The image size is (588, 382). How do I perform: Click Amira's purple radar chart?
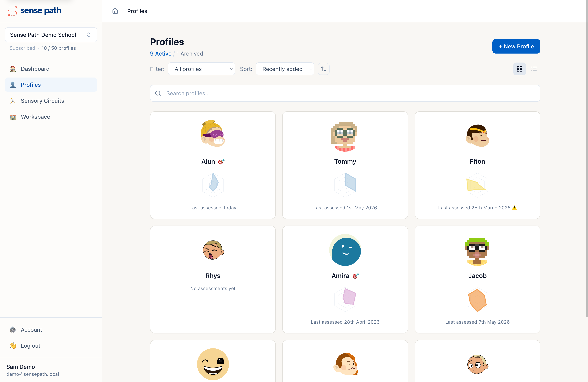tap(345, 299)
